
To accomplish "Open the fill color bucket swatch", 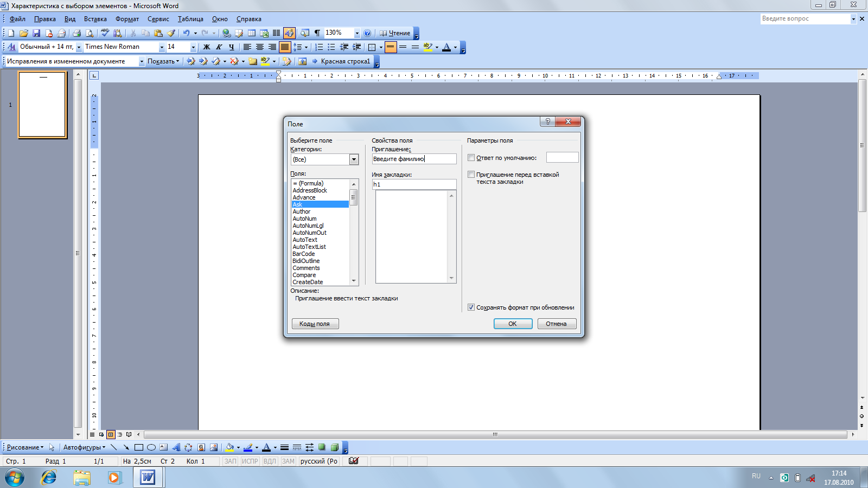I will pos(229,447).
